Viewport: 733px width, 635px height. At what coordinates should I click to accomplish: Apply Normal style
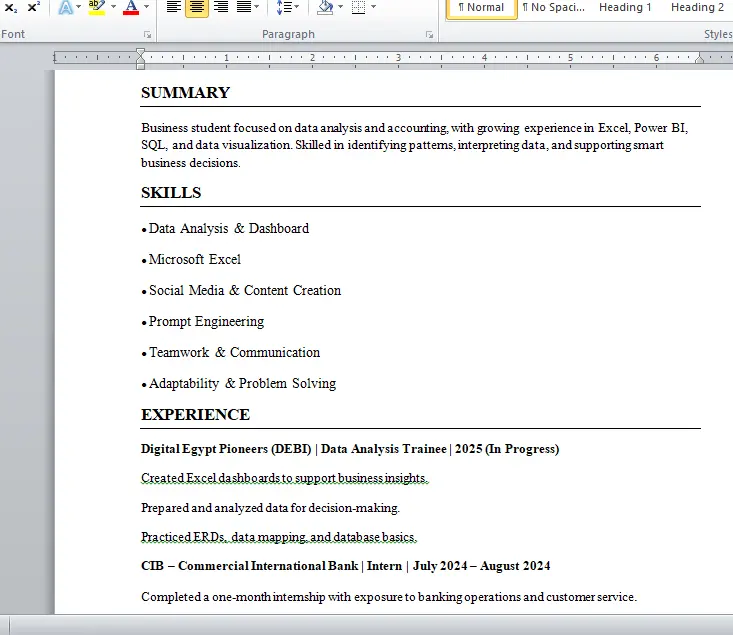pyautogui.click(x=481, y=8)
